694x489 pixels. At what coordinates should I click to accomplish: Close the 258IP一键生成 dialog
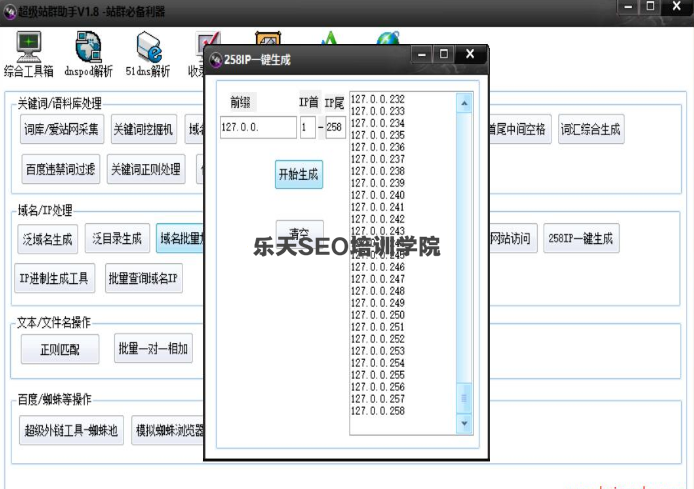(470, 54)
